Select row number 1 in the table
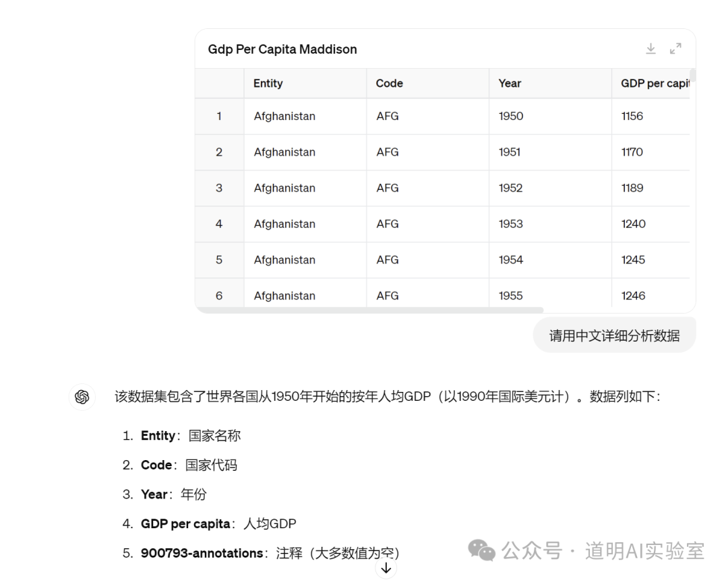Image resolution: width=728 pixels, height=580 pixels. (x=219, y=117)
